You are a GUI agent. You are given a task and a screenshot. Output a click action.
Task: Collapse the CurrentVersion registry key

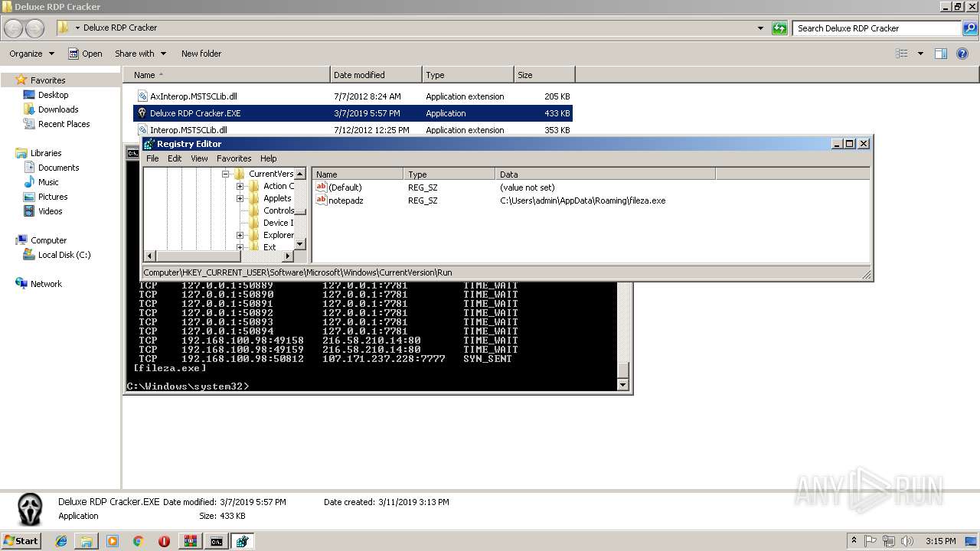click(226, 174)
